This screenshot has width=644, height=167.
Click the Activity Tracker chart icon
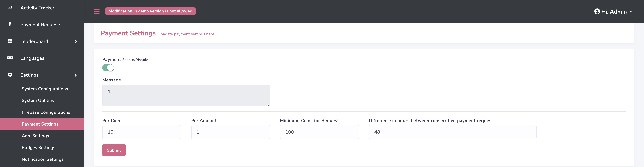(10, 8)
